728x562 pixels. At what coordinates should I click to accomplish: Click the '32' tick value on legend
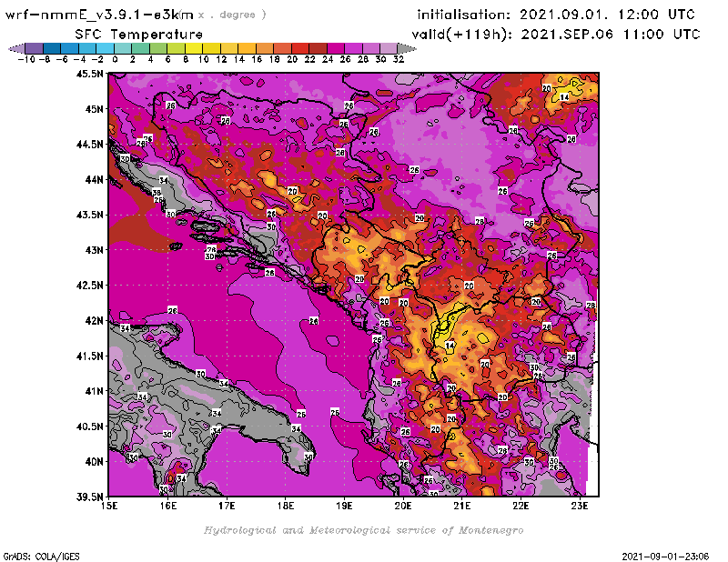tap(399, 59)
